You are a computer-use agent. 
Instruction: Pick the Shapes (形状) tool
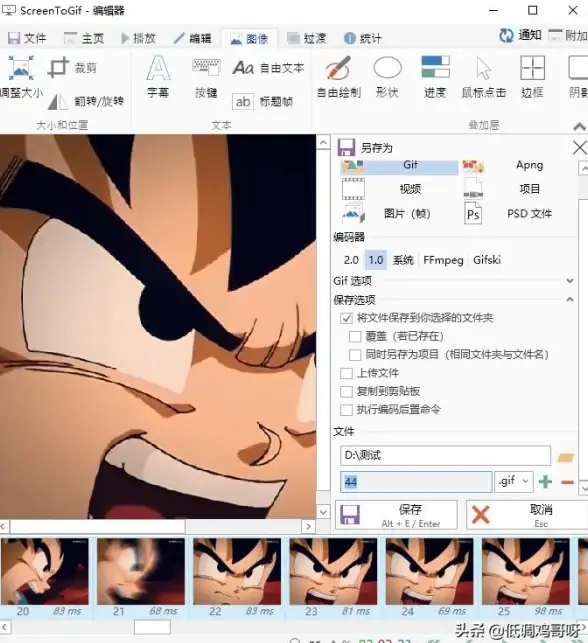387,77
